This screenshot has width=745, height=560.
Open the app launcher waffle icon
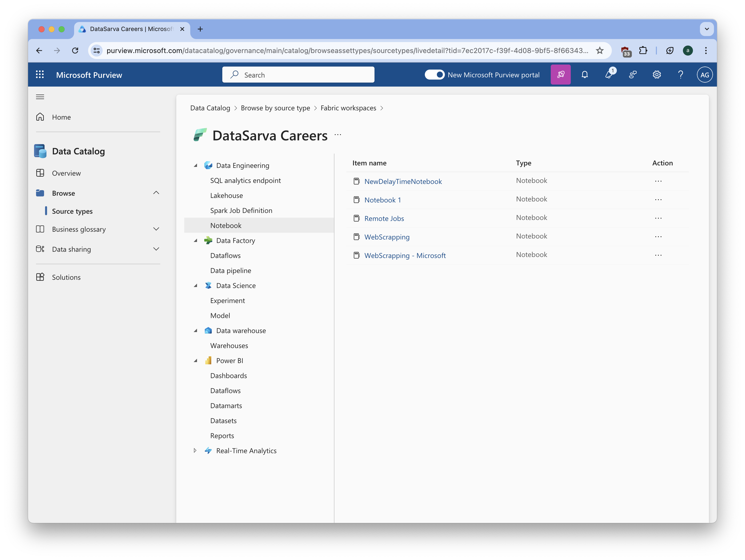(40, 75)
